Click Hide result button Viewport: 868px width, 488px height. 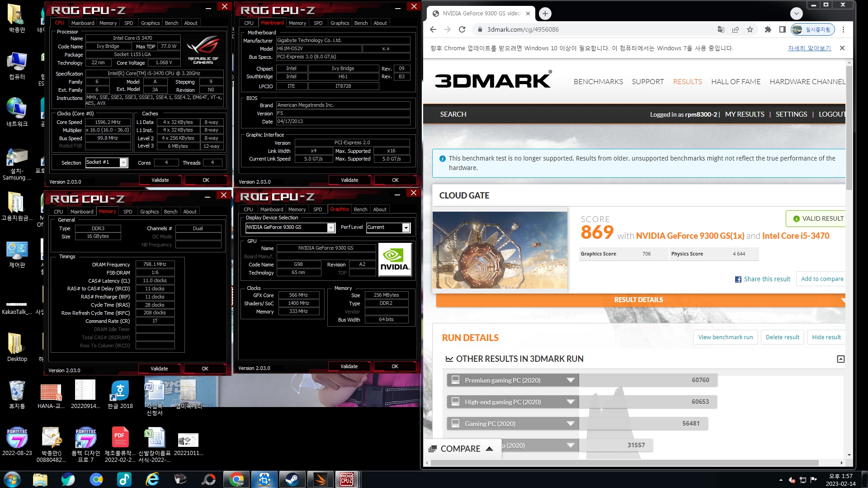pyautogui.click(x=826, y=337)
